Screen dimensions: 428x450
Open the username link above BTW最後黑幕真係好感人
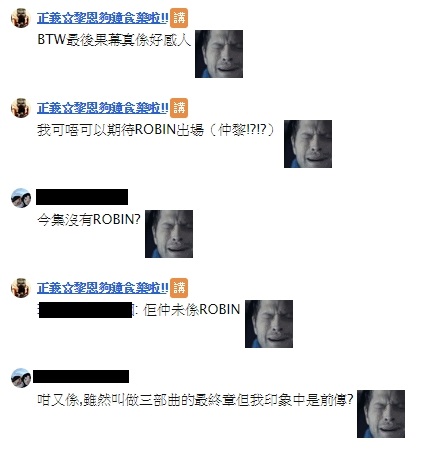[x=102, y=18]
